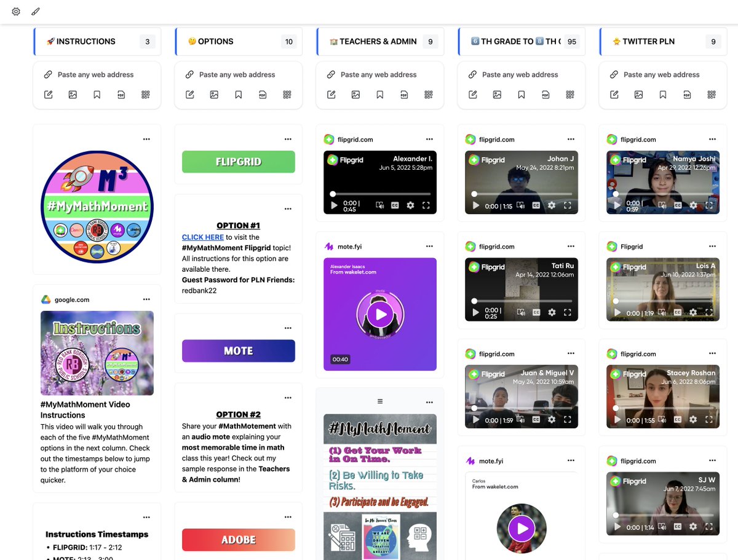
Task: Open the more menu on Namya Joshi card
Action: tap(712, 139)
